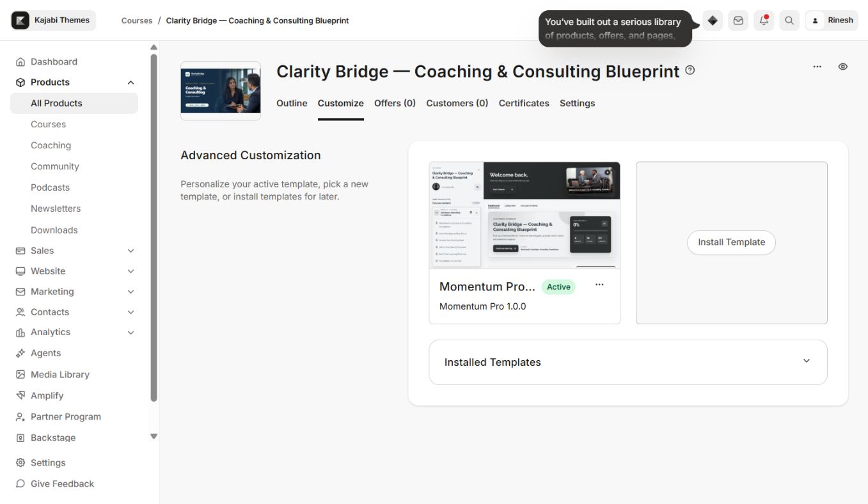Screen dimensions: 868x504
Task: Click the Backstage badge icon
Action: pos(20,438)
